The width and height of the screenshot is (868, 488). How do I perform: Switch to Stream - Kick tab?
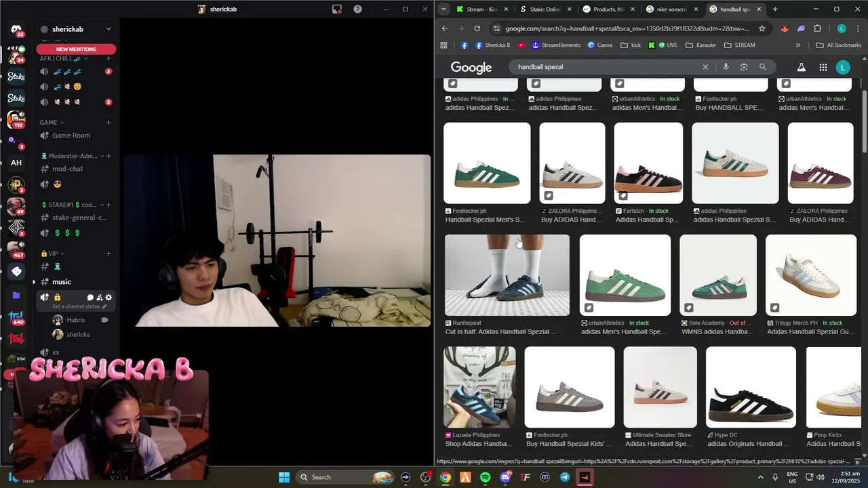(x=481, y=9)
